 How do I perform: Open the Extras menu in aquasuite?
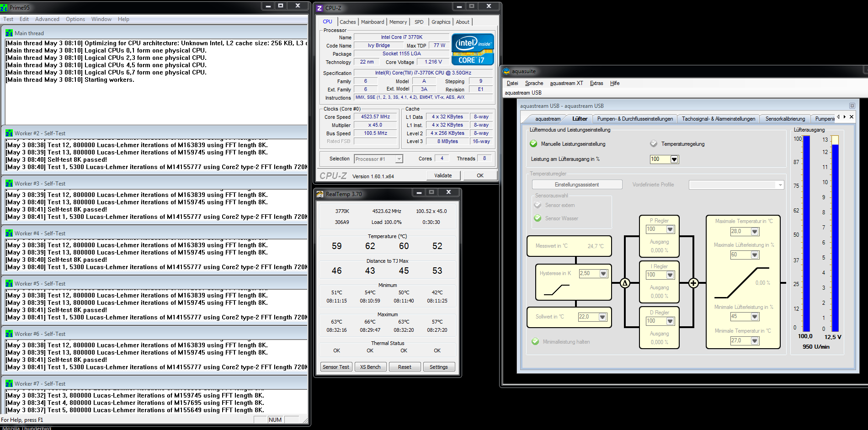(x=596, y=83)
